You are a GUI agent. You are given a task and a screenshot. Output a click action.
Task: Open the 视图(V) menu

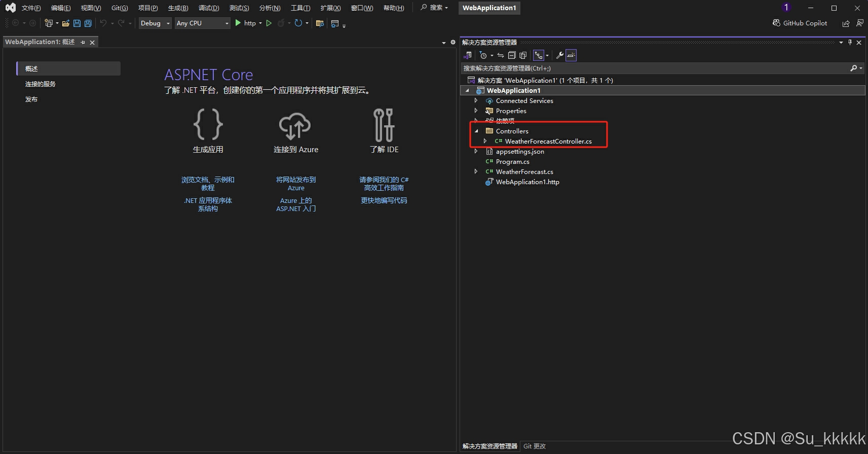tap(91, 8)
